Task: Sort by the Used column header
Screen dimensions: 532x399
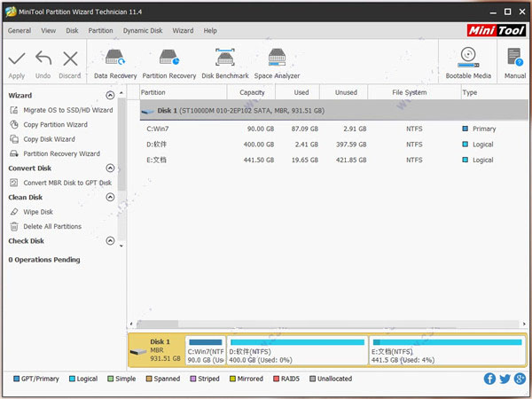Action: [298, 92]
